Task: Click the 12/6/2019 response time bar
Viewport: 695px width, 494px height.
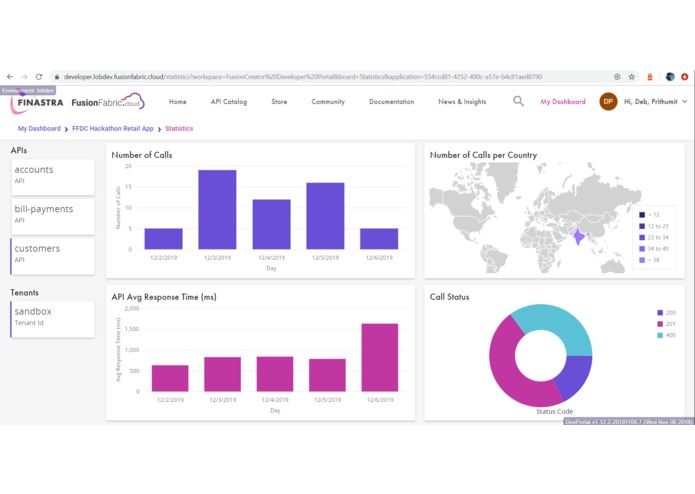Action: [x=380, y=358]
